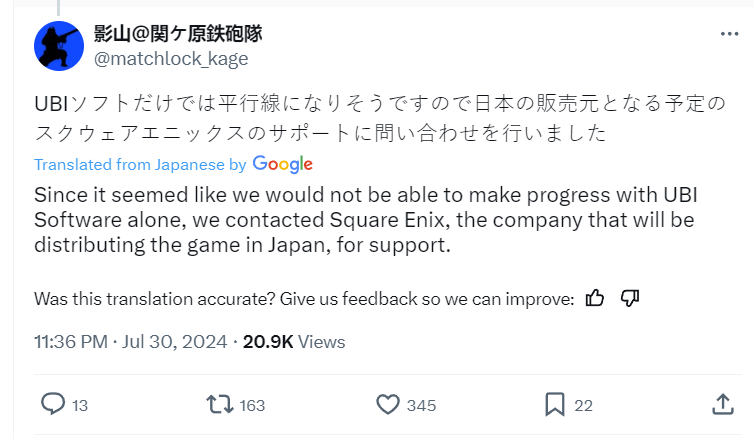The image size is (754, 439).
Task: Click the like count 345
Action: tap(422, 405)
